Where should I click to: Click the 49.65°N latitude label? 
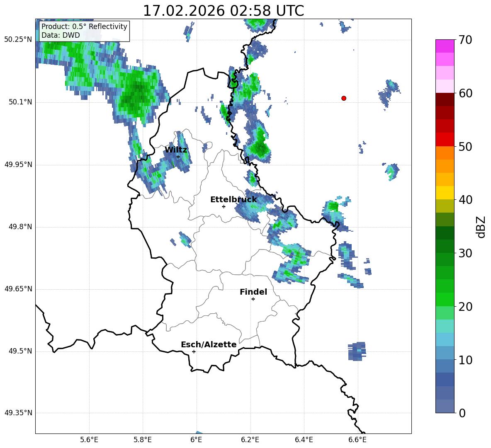pos(18,289)
